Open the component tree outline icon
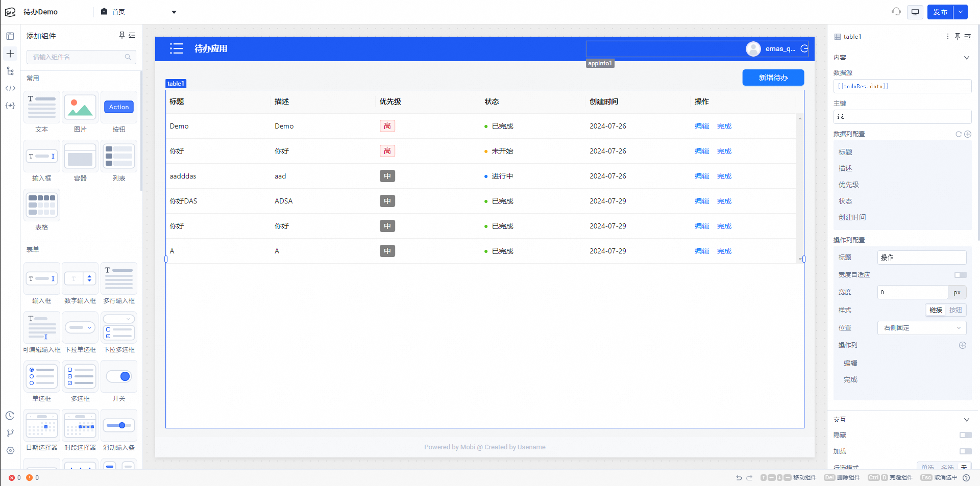Viewport: 980px width, 486px height. pos(10,71)
